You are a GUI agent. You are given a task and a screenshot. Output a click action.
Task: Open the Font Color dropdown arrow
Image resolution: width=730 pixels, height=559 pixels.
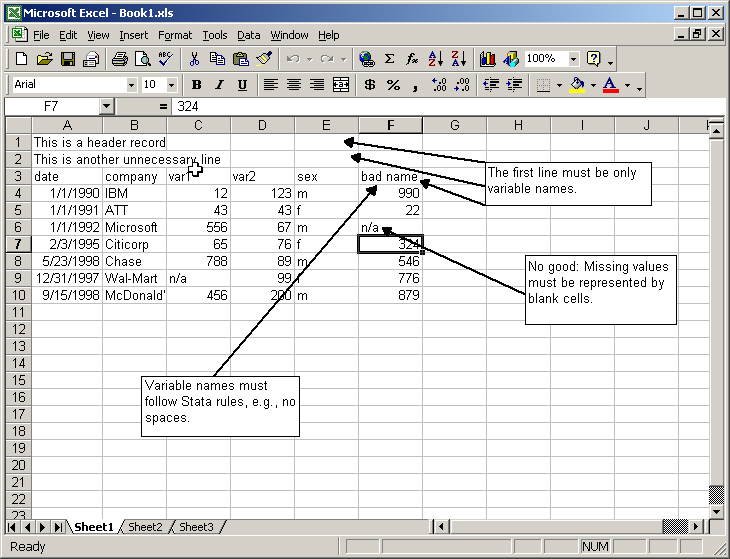pyautogui.click(x=627, y=85)
